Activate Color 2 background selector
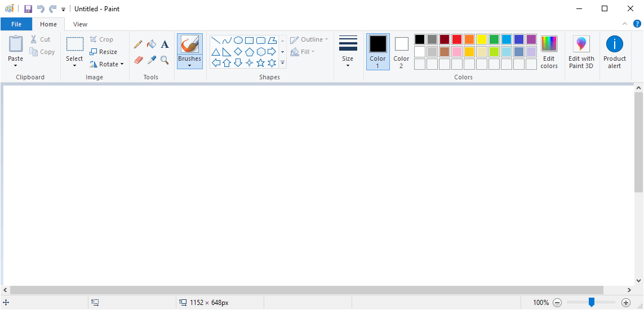The width and height of the screenshot is (644, 310). point(401,52)
